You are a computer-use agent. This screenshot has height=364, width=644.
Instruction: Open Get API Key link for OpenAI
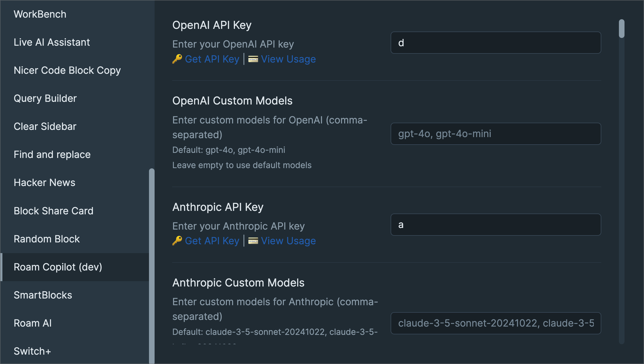click(212, 59)
